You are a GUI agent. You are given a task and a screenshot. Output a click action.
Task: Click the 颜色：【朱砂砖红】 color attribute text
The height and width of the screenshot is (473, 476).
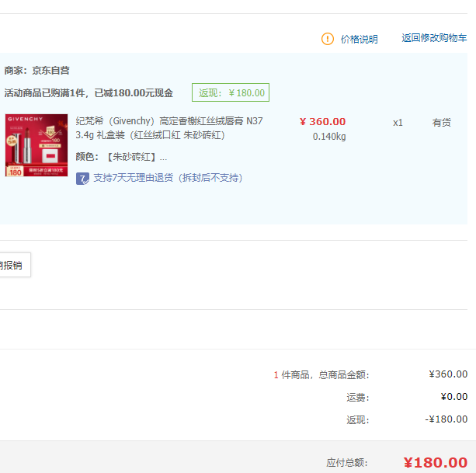(121, 157)
